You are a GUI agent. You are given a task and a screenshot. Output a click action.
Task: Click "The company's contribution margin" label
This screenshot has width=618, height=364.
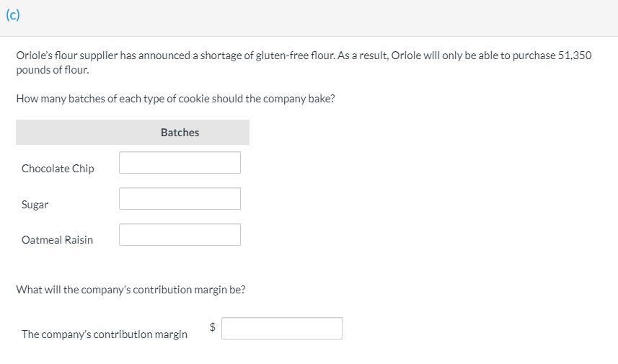point(105,334)
